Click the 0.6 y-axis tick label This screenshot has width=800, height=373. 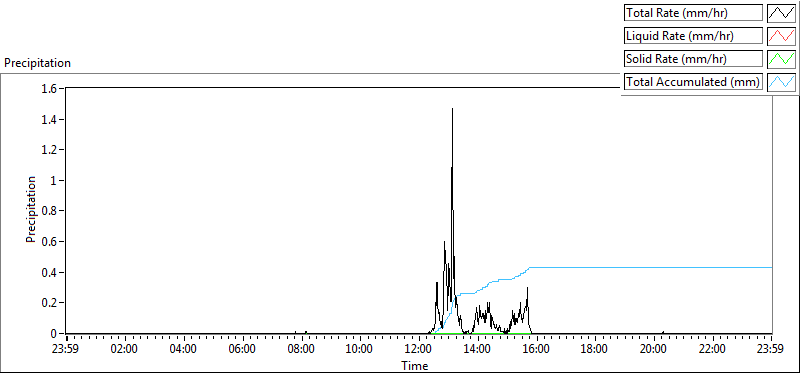coord(49,241)
